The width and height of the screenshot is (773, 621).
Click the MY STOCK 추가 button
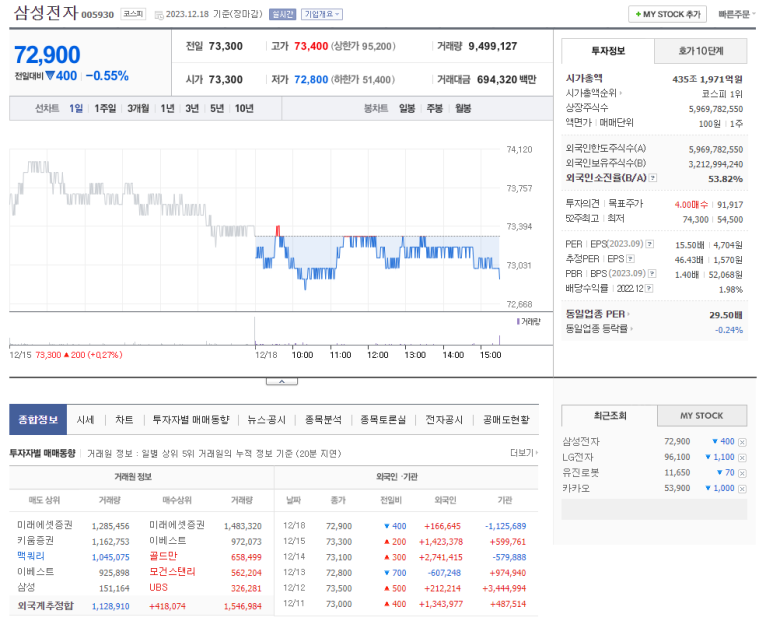[667, 14]
